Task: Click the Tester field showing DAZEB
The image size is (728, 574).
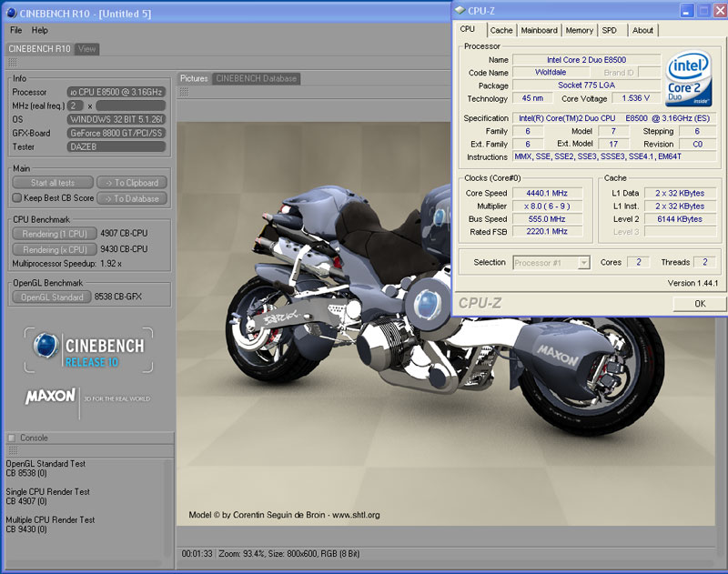Action: 116,146
